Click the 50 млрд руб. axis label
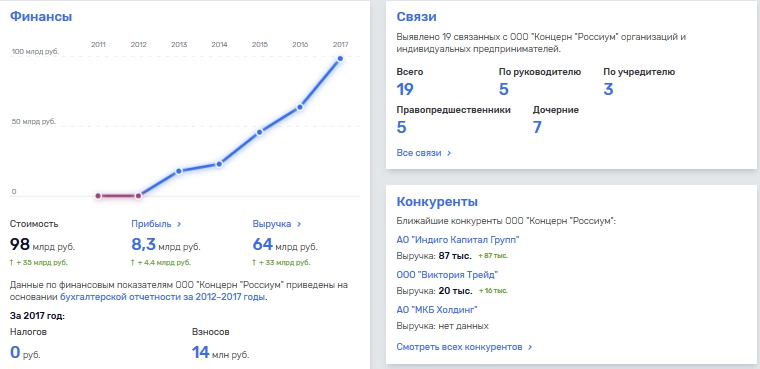The width and height of the screenshot is (760, 369). 34,122
